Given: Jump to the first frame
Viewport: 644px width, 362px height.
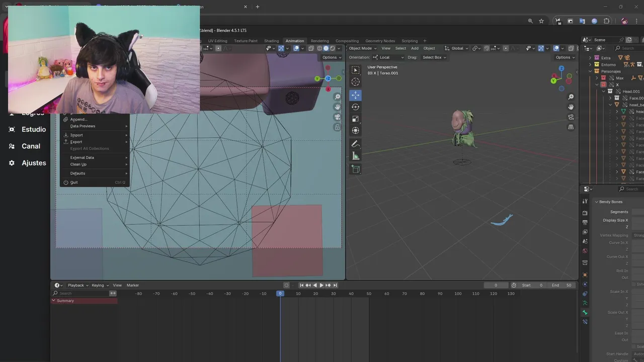Looking at the screenshot, I should click(x=301, y=285).
